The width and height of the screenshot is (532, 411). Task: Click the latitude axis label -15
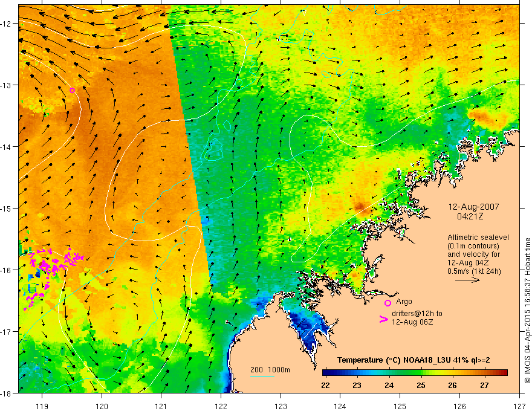[x=7, y=208]
